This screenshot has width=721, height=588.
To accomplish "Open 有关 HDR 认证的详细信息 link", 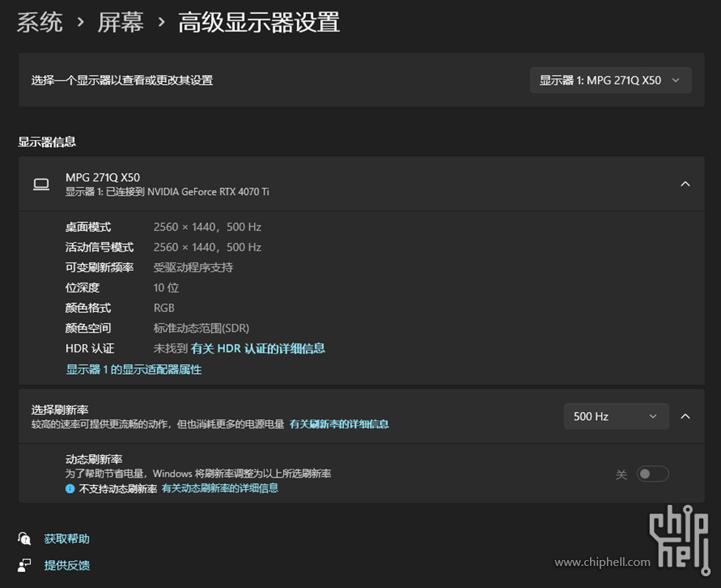I will pos(257,349).
